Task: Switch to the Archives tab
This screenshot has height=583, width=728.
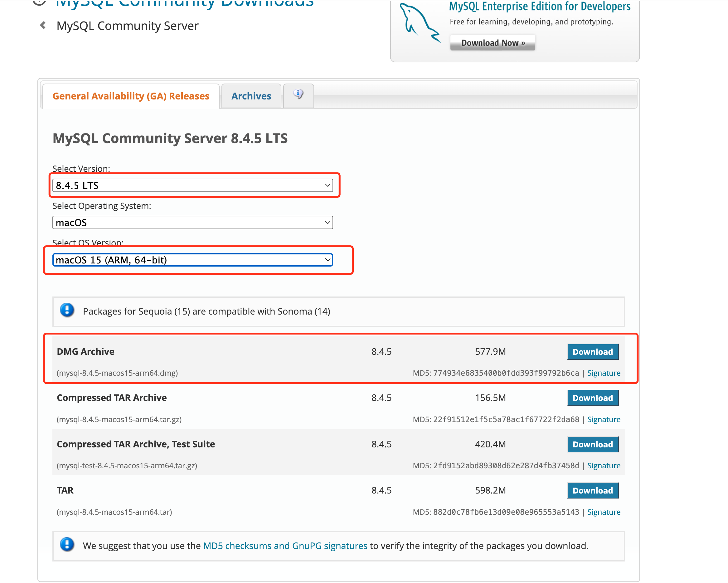Action: point(251,96)
